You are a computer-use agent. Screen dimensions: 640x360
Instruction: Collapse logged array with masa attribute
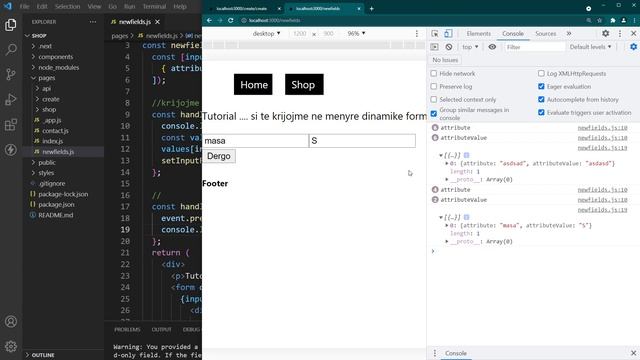pos(441,217)
